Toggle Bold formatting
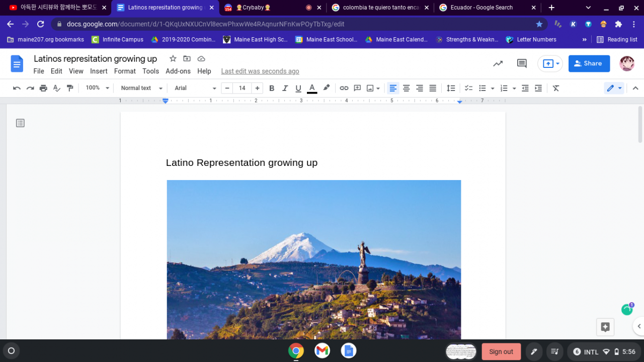 (x=272, y=88)
